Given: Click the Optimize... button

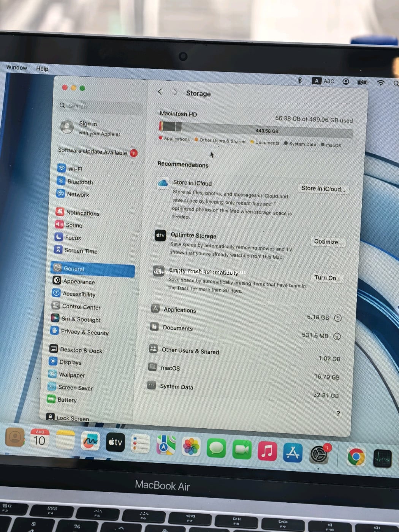Looking at the screenshot, I should coord(328,242).
